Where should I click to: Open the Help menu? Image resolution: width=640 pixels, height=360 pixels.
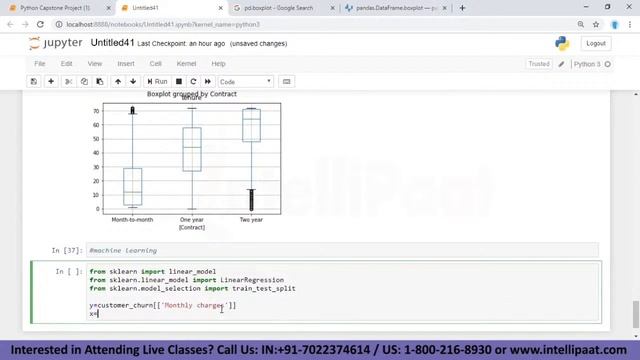[218, 64]
